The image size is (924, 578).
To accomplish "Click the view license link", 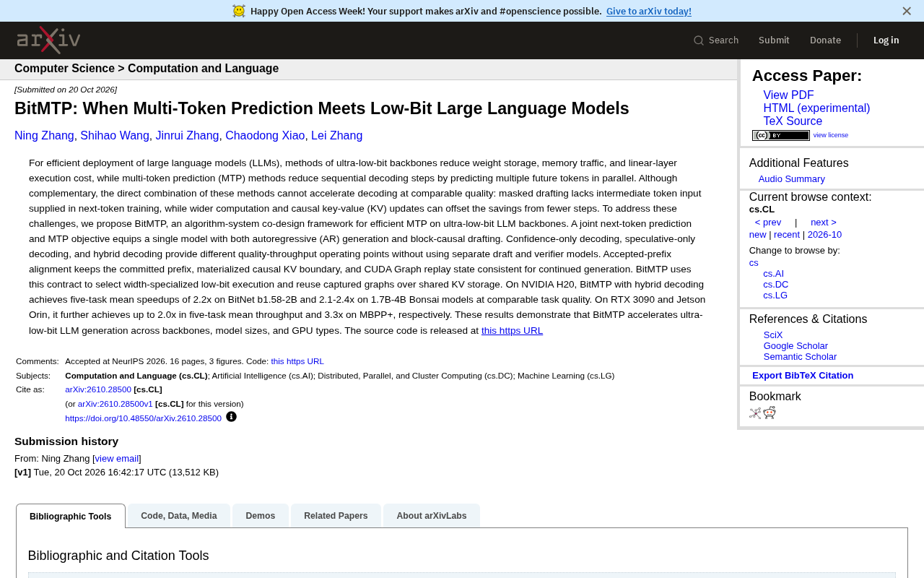I will pyautogui.click(x=830, y=135).
